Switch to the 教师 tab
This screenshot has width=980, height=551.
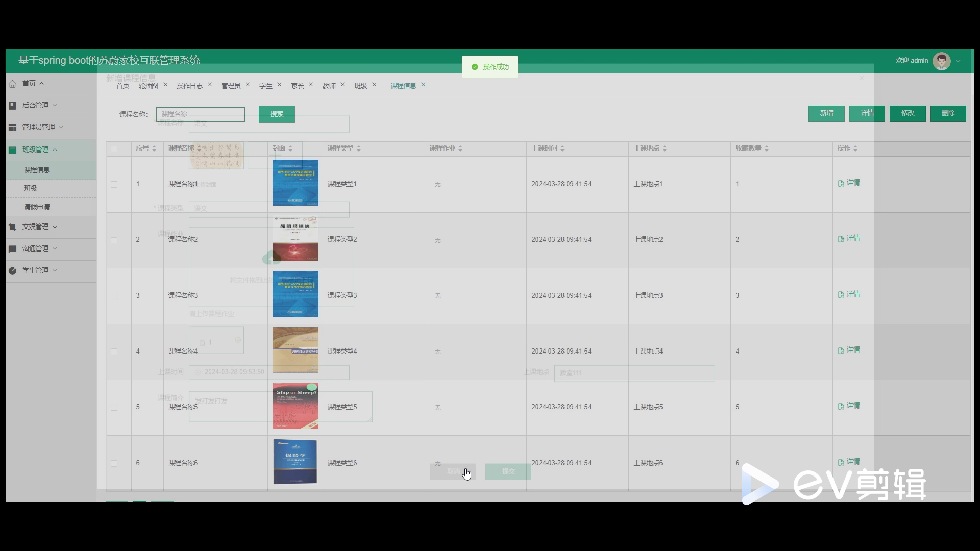click(329, 86)
